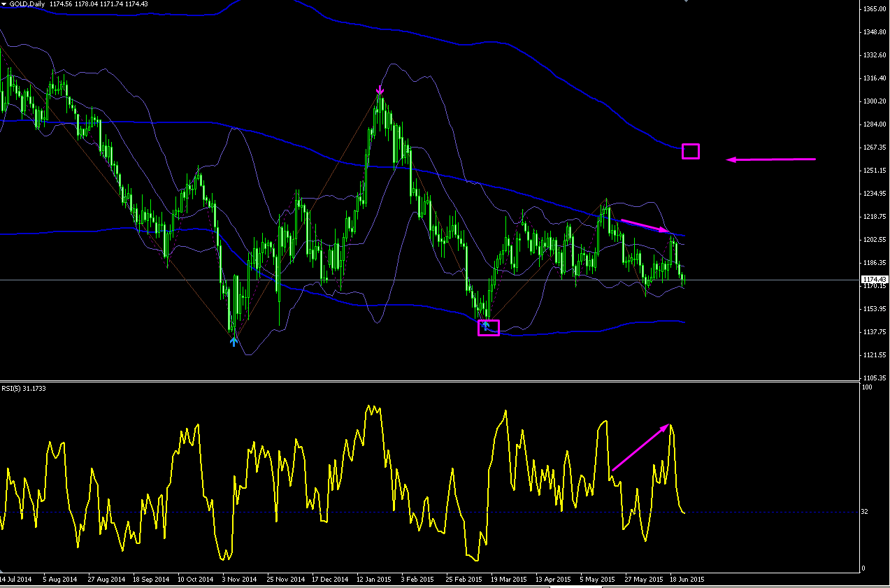Viewport: 890px width, 588px height.
Task: Click the chart shift triangle marker on the top edge
Action: coord(687,2)
